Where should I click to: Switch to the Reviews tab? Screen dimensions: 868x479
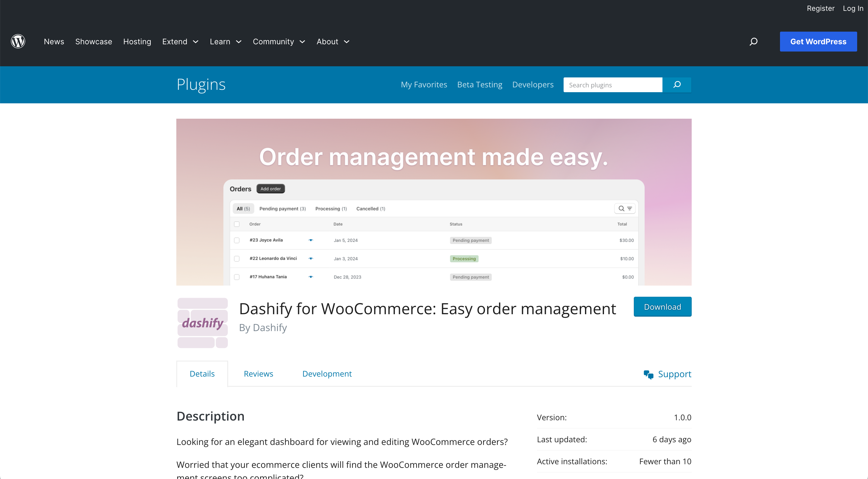pyautogui.click(x=259, y=373)
